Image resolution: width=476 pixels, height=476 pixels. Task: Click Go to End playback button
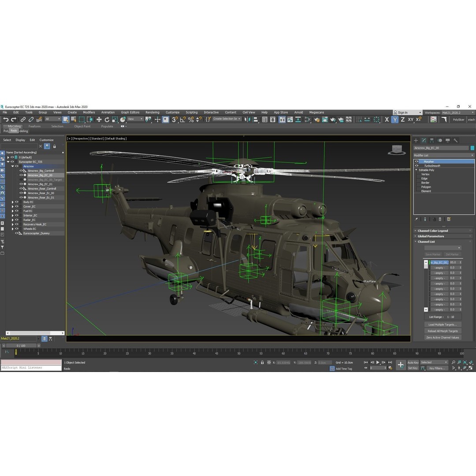tap(390, 362)
